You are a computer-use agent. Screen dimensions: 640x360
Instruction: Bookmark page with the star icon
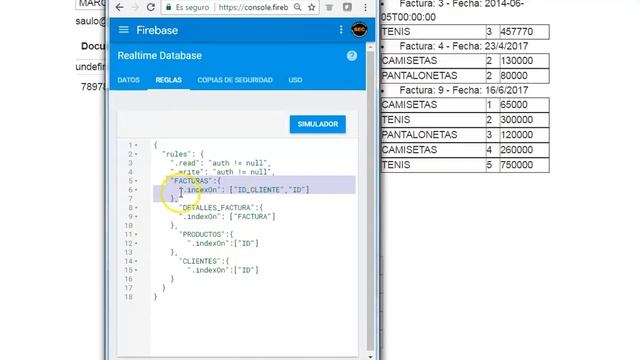click(x=311, y=7)
